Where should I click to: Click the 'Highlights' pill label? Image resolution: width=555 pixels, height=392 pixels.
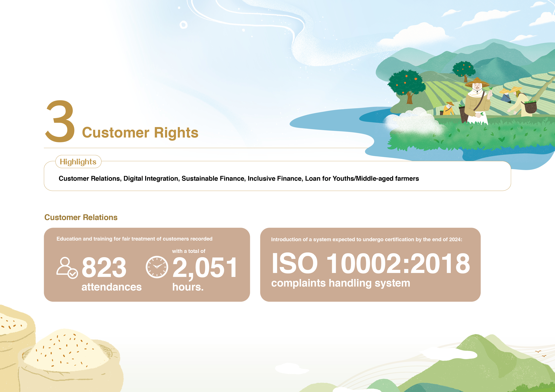pyautogui.click(x=78, y=162)
